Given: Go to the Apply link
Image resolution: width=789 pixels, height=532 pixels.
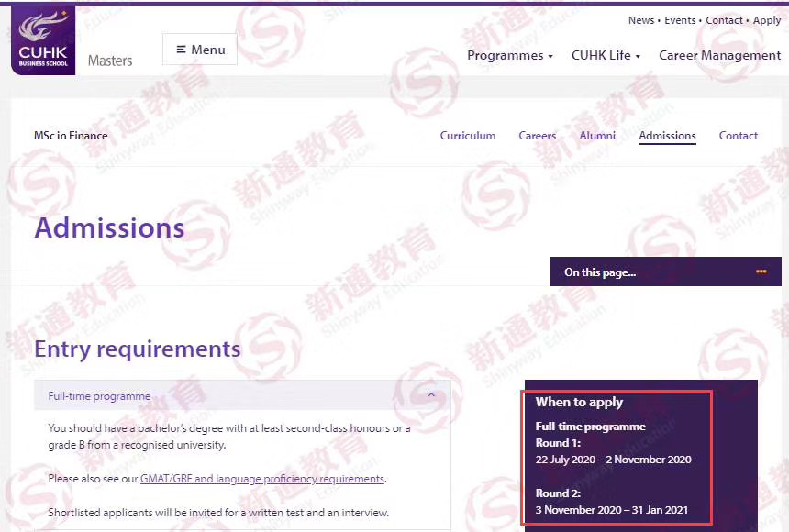Looking at the screenshot, I should (x=767, y=20).
